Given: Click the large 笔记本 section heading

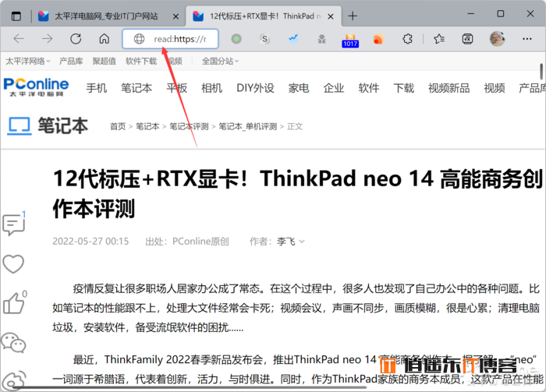Looking at the screenshot, I should coord(63,126).
